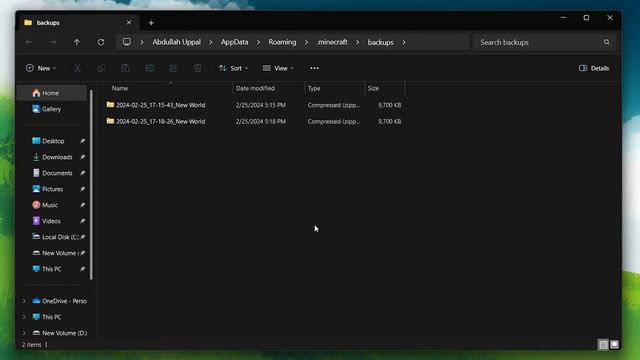Screen dimensions: 640x360
Task: Open the pinned This PC item with pin
Action: [x=53, y=269]
